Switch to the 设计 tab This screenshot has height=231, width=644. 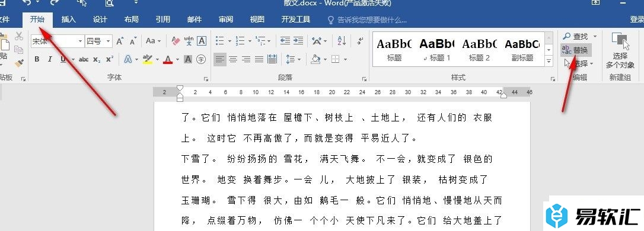click(100, 20)
